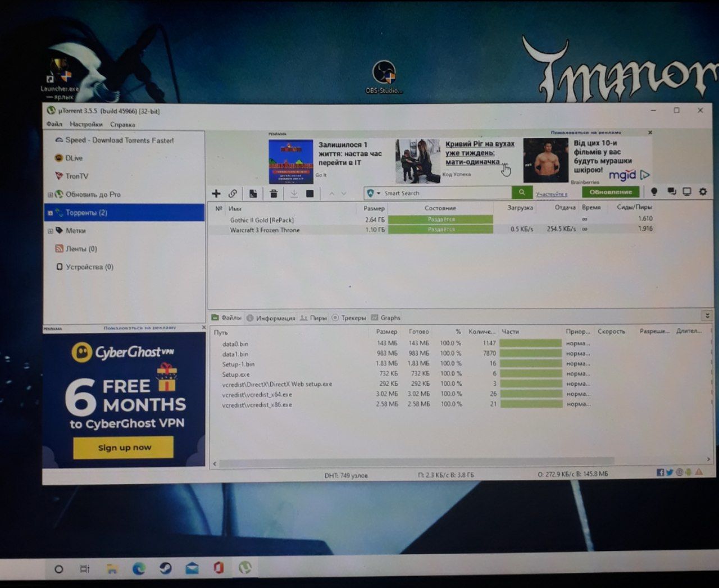Select Speed - Download Torrents Faster item
The height and width of the screenshot is (588, 719).
click(x=120, y=140)
